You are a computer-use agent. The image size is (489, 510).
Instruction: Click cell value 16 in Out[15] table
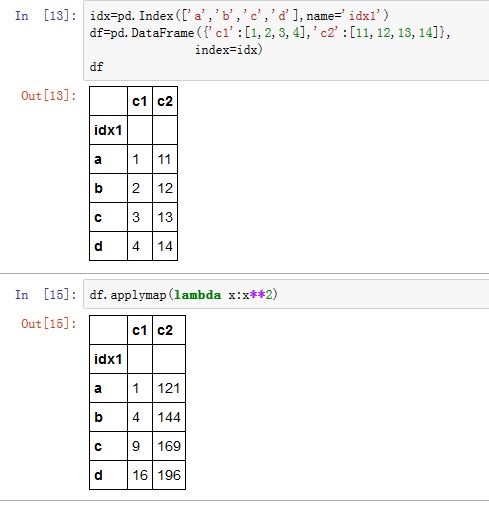(x=140, y=475)
